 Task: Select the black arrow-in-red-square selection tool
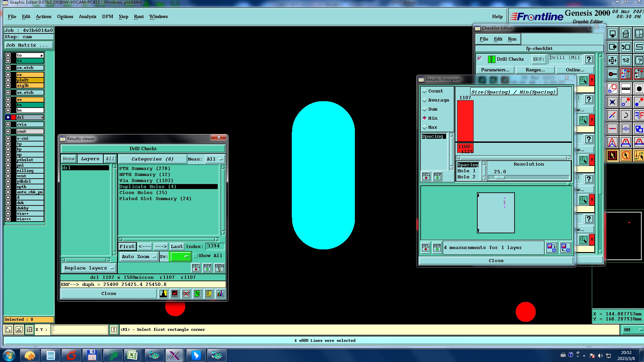612,156
